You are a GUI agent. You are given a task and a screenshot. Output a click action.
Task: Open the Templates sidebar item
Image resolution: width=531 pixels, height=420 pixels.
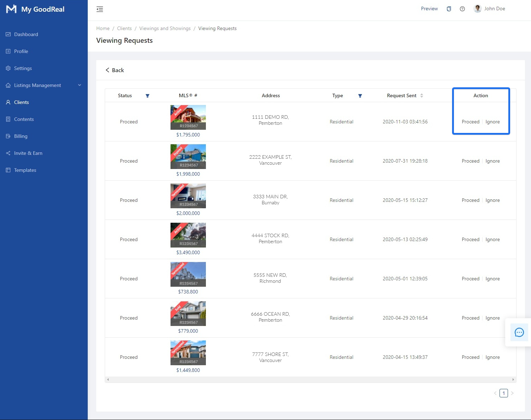(25, 170)
